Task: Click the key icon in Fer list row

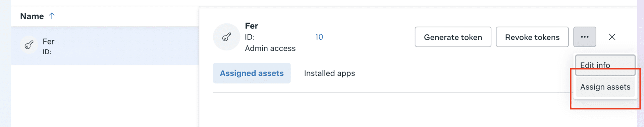Action: [x=29, y=45]
